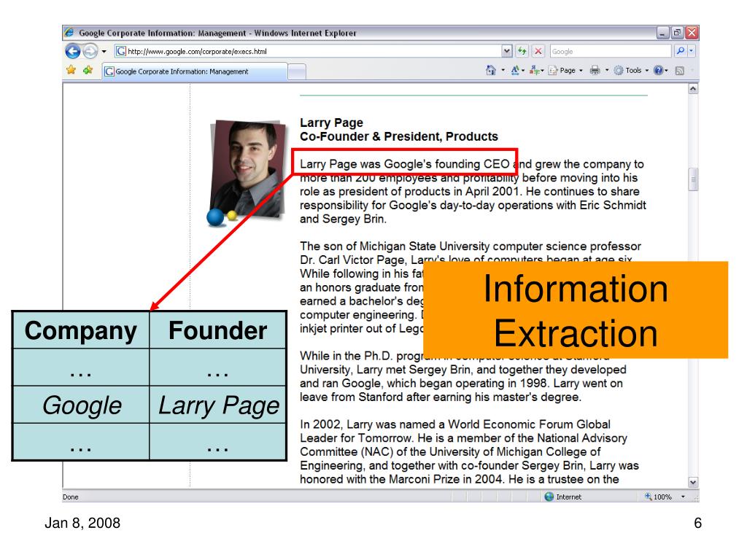Run search with the magnifier icon

681,51
